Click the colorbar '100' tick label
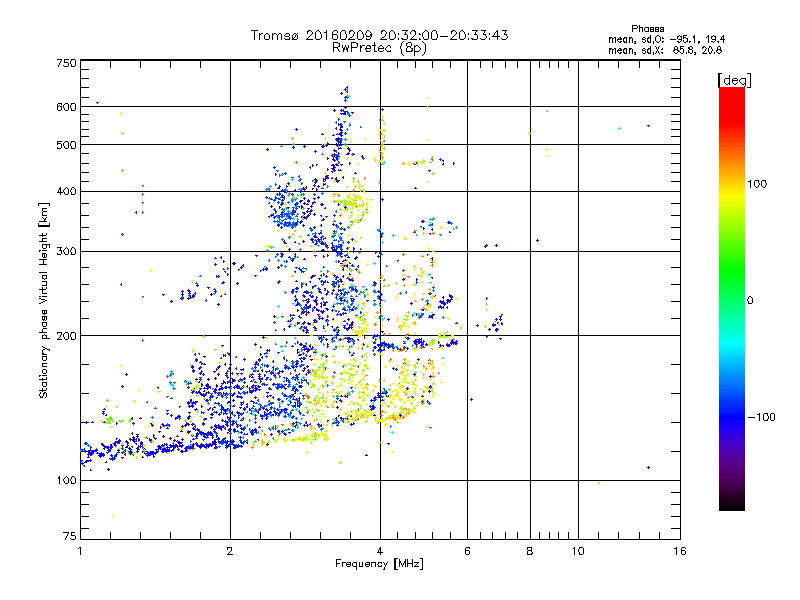The image size is (800, 600). (x=757, y=184)
